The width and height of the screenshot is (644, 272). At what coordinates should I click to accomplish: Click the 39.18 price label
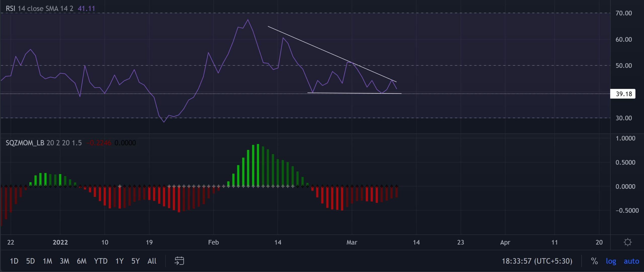623,94
